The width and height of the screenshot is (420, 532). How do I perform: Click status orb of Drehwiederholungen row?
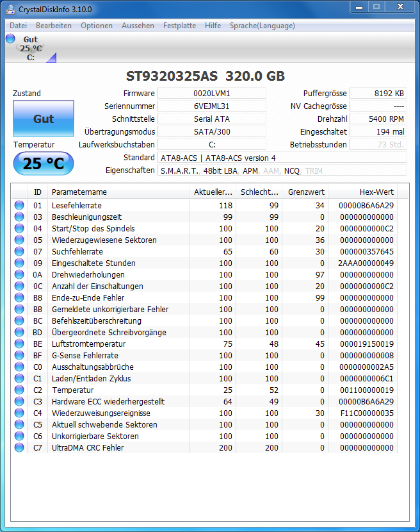[19, 274]
